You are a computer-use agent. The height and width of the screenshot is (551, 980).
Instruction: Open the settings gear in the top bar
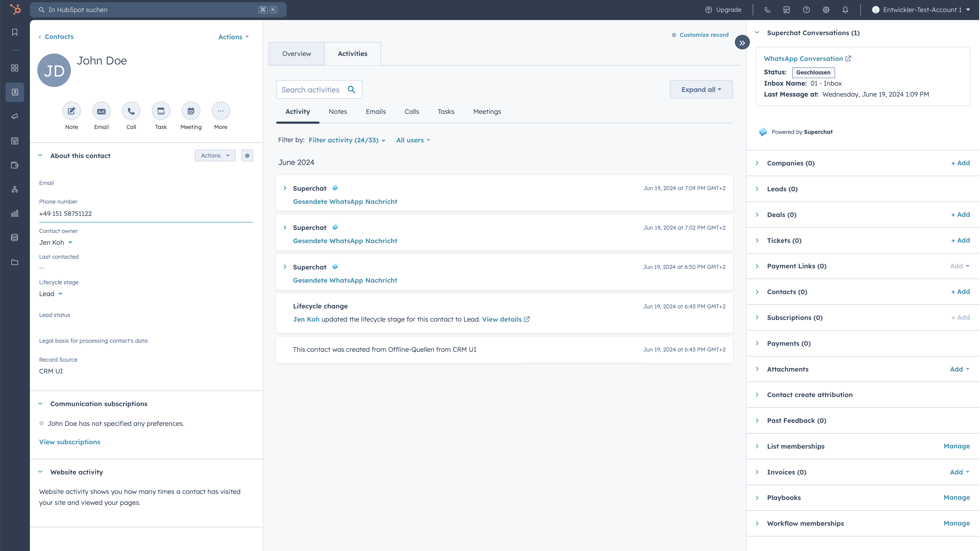click(x=825, y=10)
